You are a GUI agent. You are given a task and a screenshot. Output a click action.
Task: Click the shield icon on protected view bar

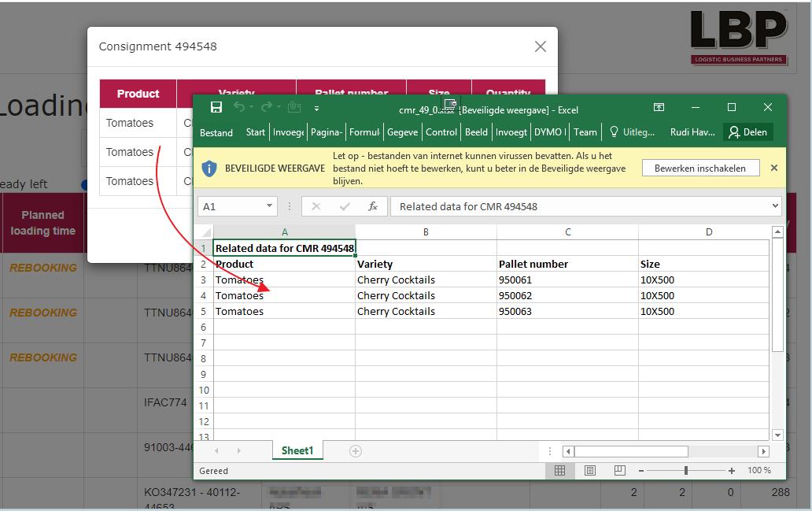tap(209, 168)
